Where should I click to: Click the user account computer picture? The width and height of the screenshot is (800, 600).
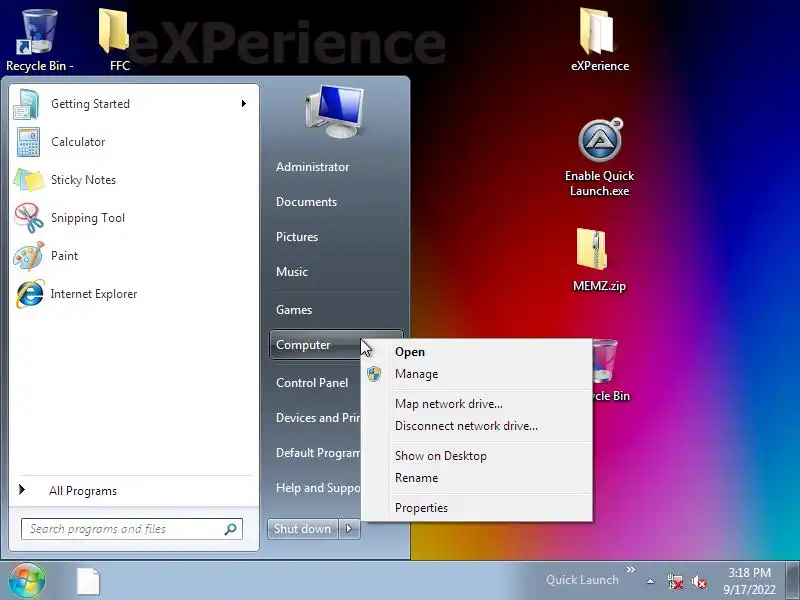point(336,111)
